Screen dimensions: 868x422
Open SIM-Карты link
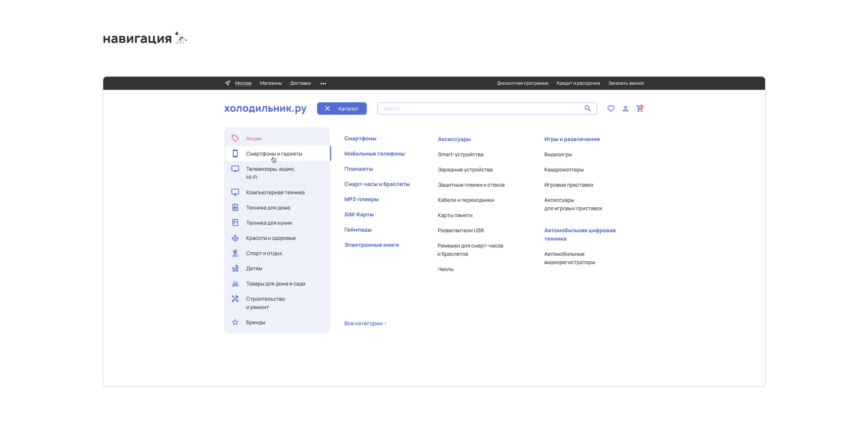[359, 214]
